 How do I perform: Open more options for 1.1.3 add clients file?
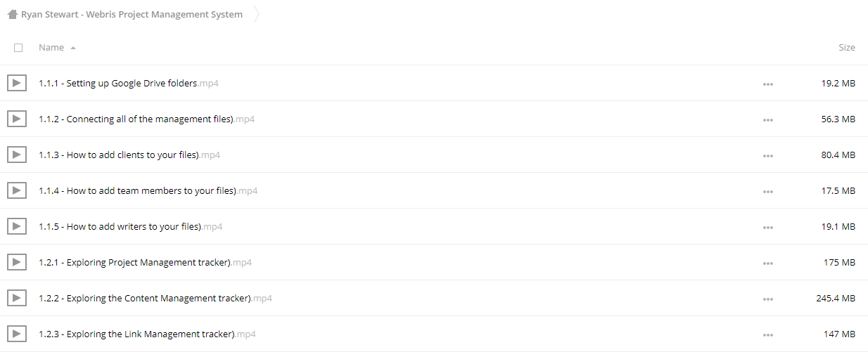pyautogui.click(x=767, y=155)
